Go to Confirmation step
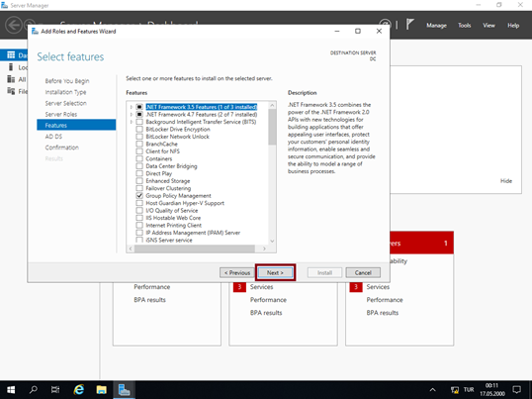 point(61,148)
